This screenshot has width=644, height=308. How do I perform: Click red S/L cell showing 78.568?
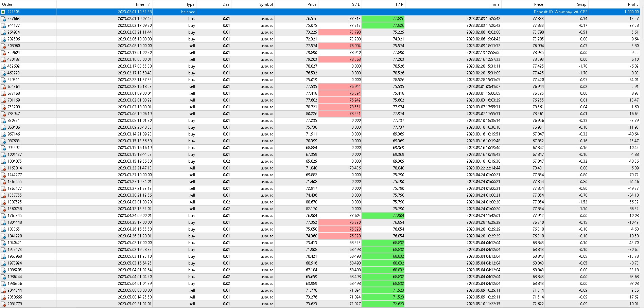point(340,59)
